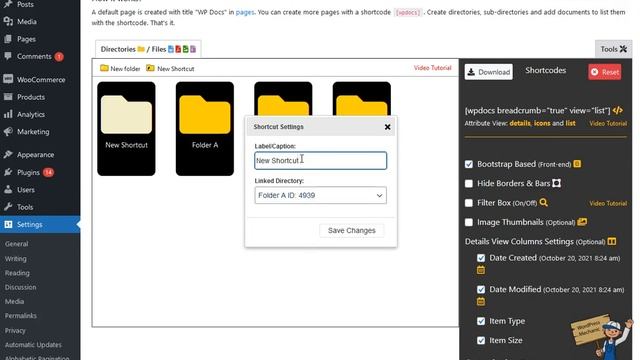Open Discussion settings submenu

20,287
